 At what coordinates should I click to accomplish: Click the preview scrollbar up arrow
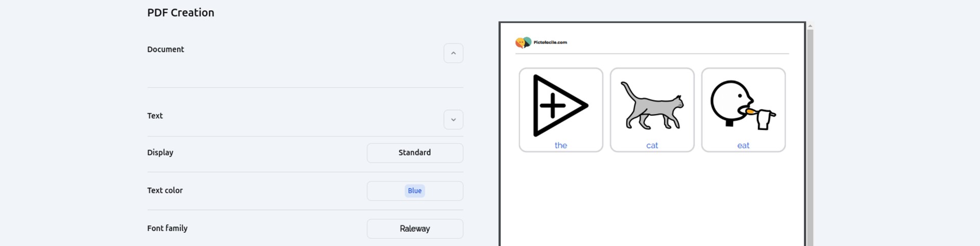click(810, 26)
